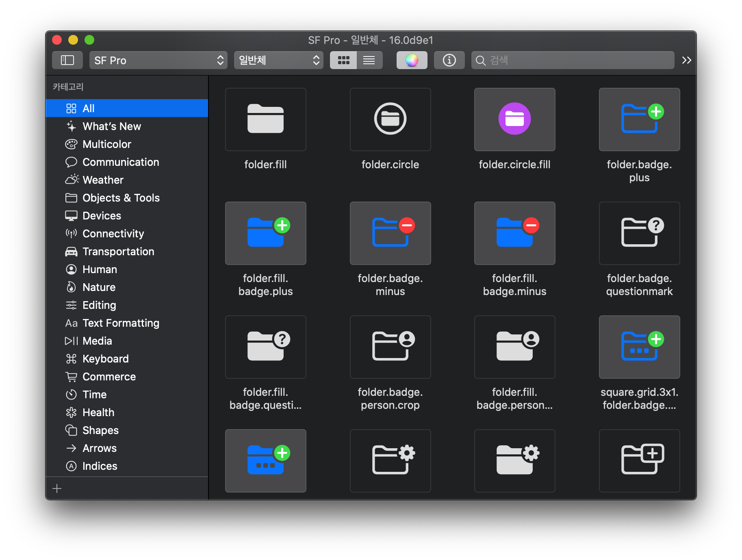Open the color rendering mode picker
Viewport: 742px width, 560px height.
[412, 60]
